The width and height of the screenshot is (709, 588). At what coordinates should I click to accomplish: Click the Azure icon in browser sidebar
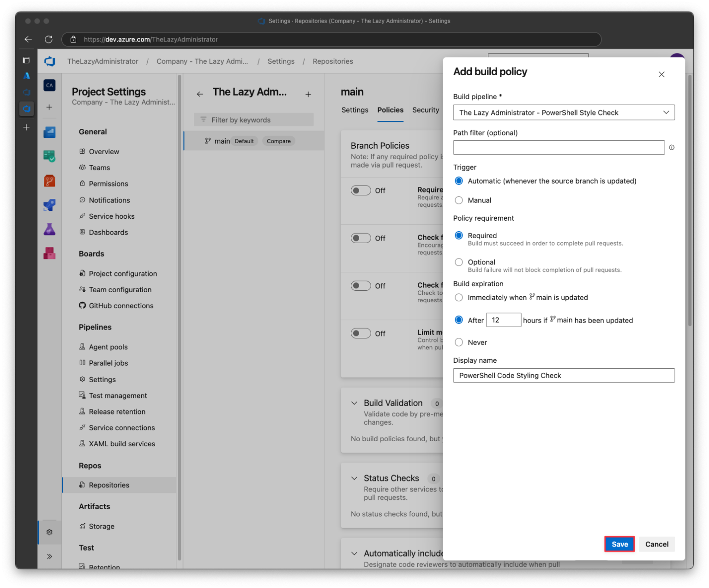27,76
